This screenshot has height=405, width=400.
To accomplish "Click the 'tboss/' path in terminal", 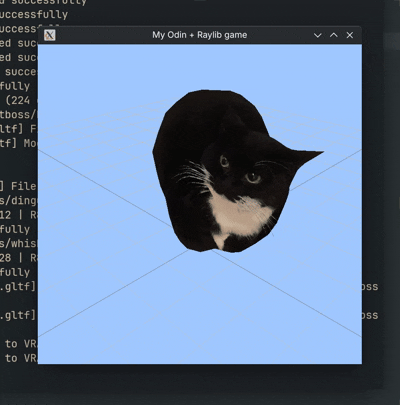I will coord(19,115).
